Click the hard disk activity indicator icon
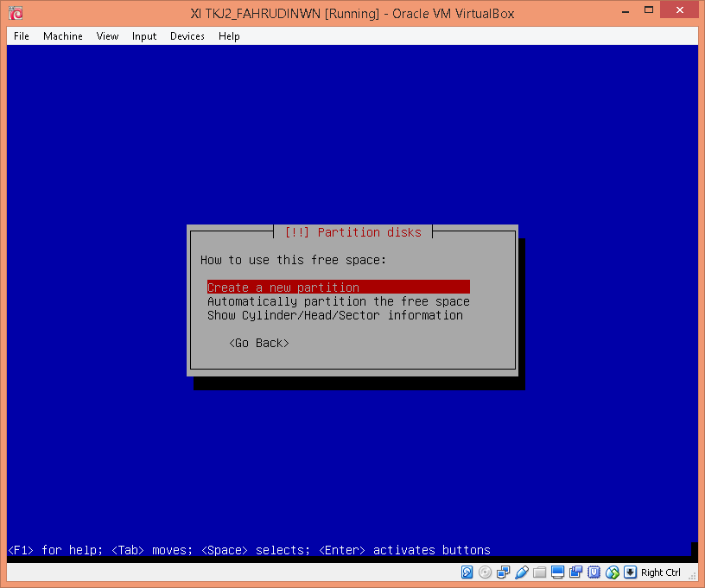The width and height of the screenshot is (705, 588). [467, 572]
